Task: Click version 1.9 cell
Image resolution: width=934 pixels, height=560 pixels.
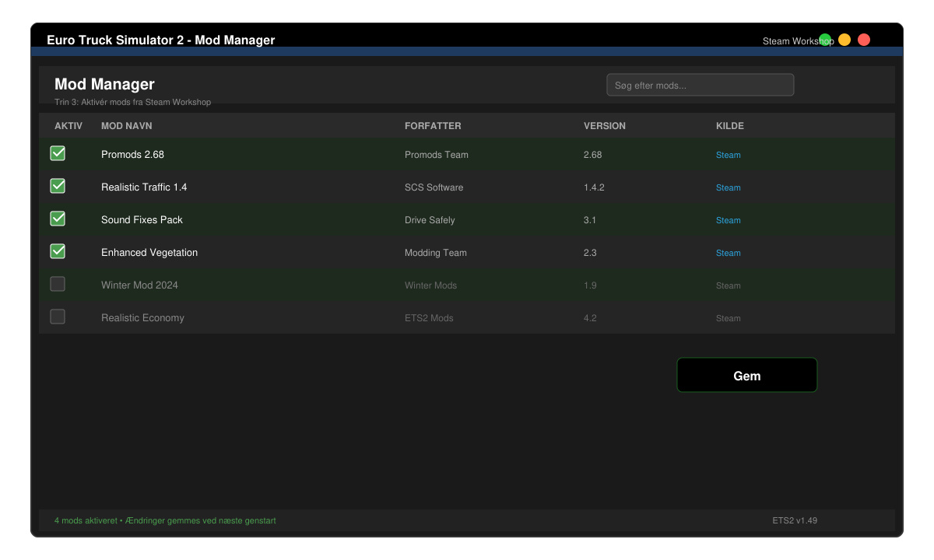Action: coord(590,285)
